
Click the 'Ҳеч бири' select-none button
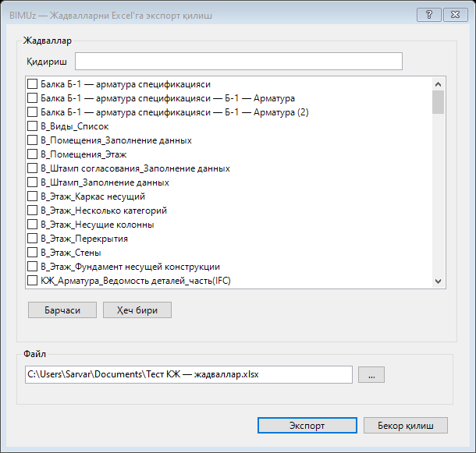pos(137,310)
